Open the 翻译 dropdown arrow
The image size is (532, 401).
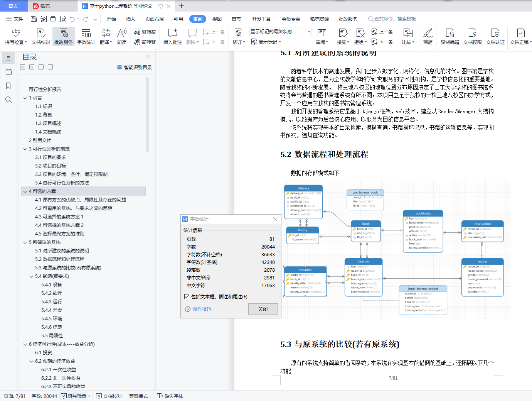(x=111, y=42)
